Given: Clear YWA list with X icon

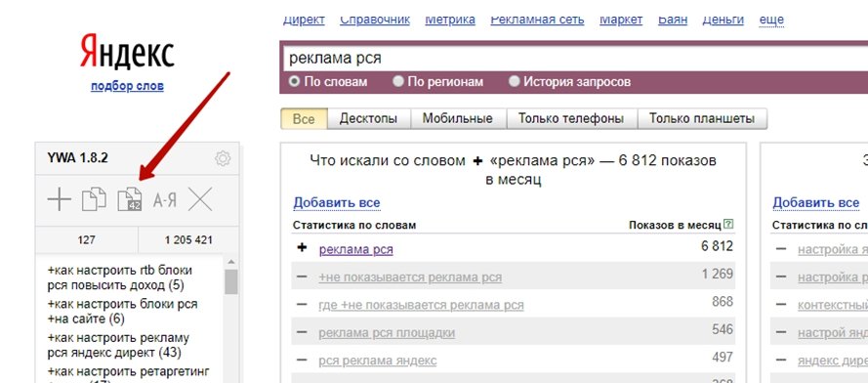Looking at the screenshot, I should tap(200, 199).
